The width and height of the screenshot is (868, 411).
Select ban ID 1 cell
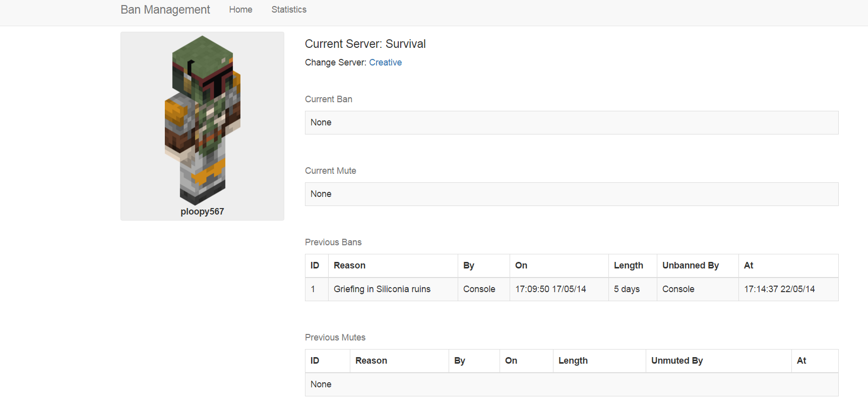coord(317,289)
